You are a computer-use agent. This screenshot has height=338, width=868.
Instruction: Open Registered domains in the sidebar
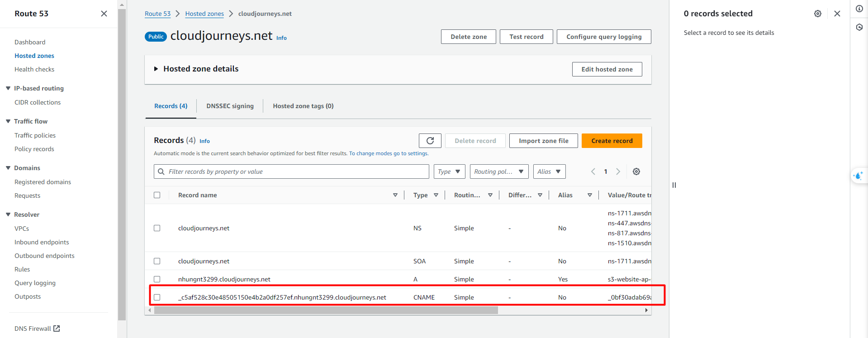pos(43,182)
